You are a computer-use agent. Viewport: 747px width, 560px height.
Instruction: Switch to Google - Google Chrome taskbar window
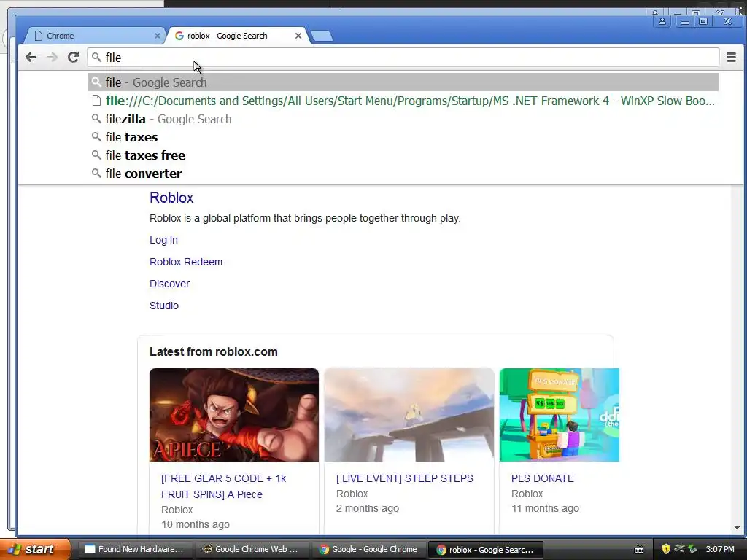[368, 550]
